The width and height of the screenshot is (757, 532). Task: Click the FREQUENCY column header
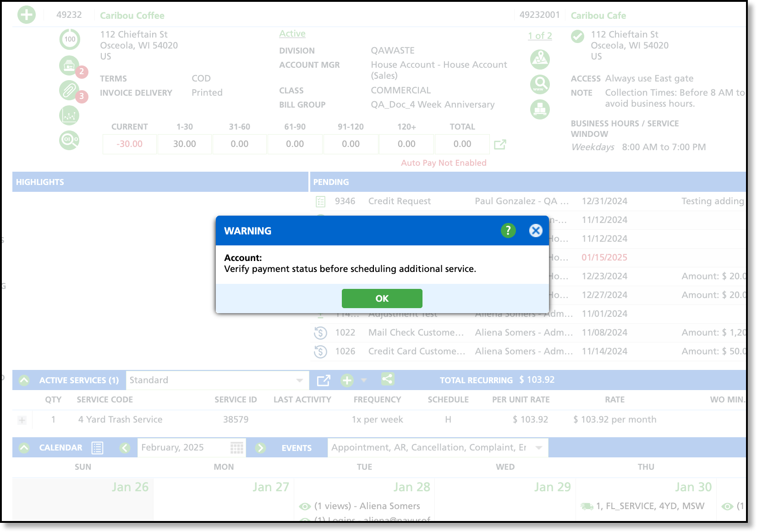click(377, 400)
